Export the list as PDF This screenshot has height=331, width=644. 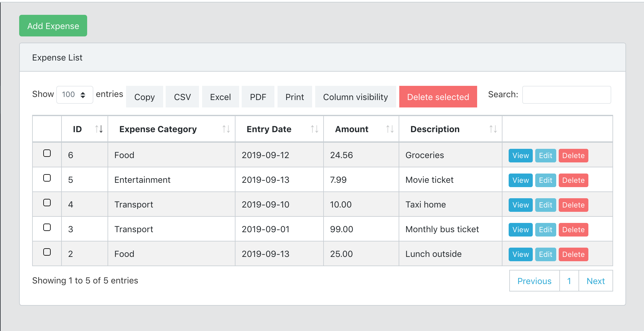point(258,97)
